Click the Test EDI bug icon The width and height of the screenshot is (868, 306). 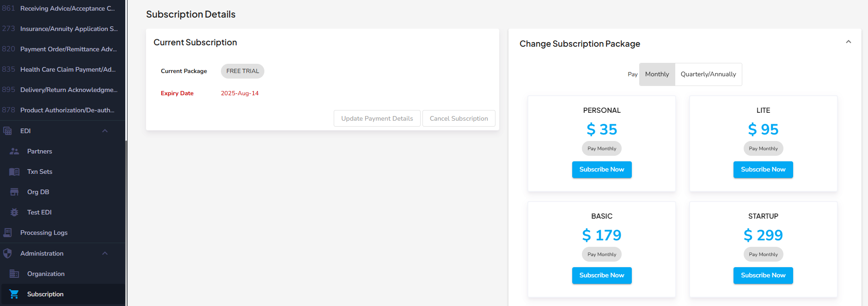pos(14,212)
